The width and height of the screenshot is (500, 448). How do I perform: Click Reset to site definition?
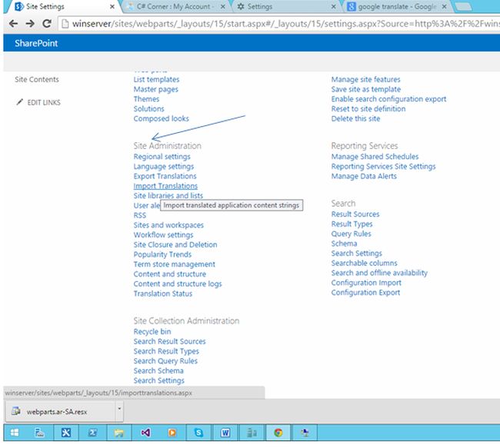(x=368, y=109)
